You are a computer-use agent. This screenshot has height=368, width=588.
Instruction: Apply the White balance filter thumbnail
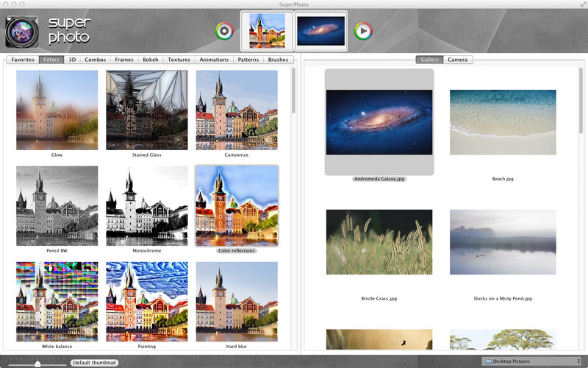57,302
